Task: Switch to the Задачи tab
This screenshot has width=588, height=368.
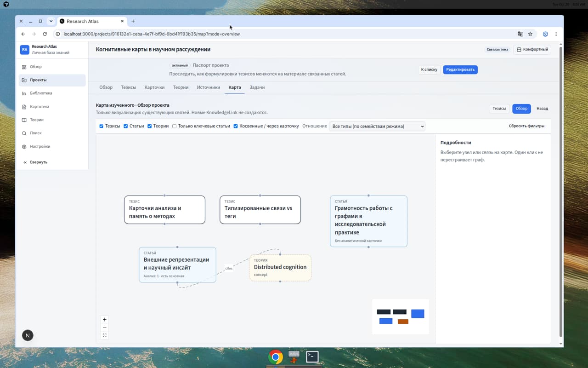Action: pyautogui.click(x=257, y=87)
